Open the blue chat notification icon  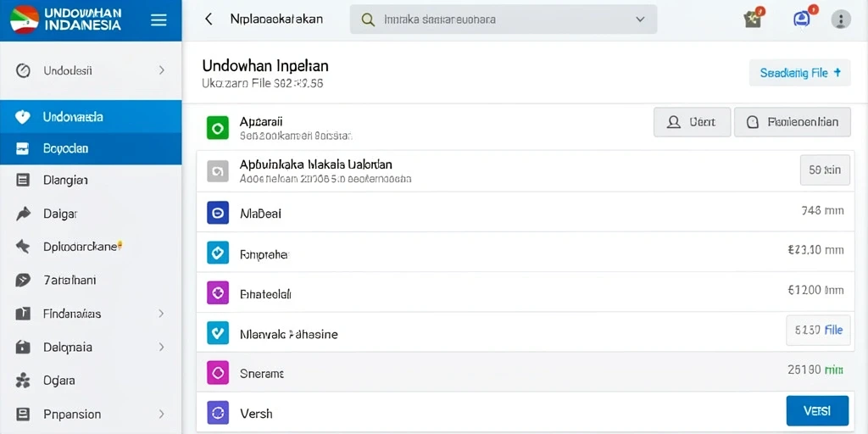(802, 19)
